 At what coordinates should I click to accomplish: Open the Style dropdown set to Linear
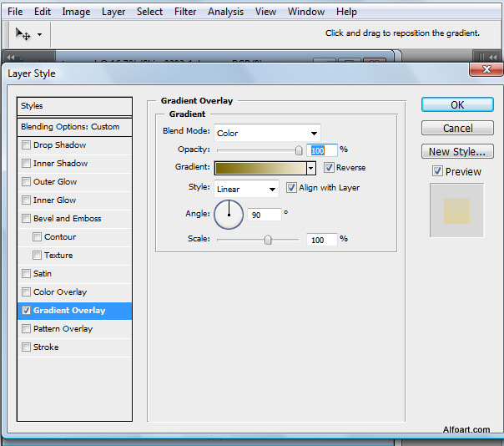coord(246,189)
